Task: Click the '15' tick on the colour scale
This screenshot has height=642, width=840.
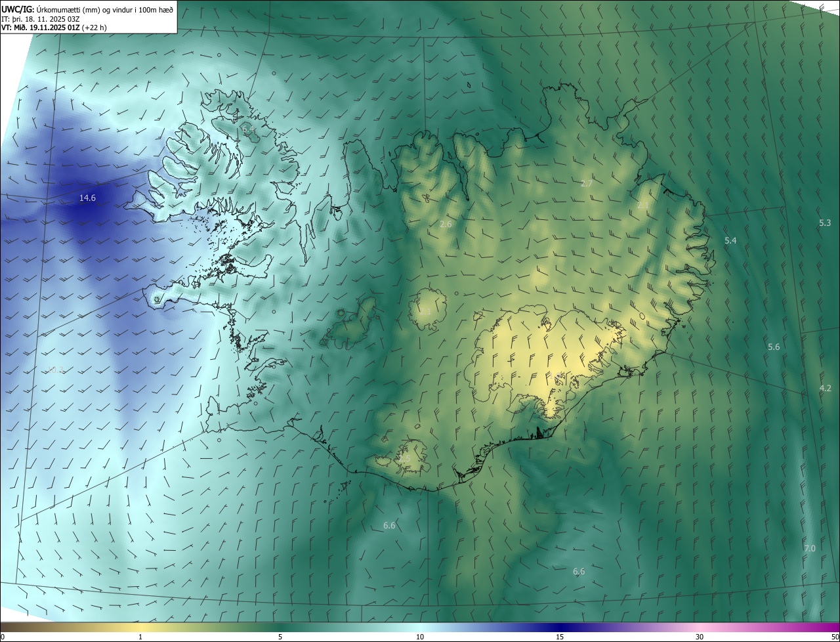Action: click(x=560, y=637)
